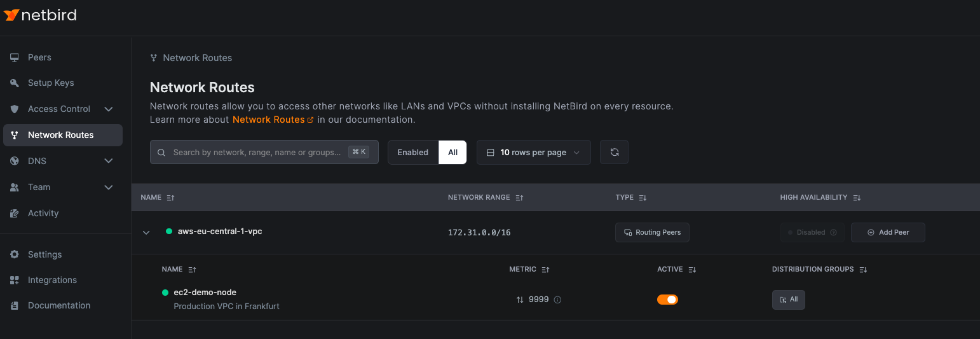Toggle the ec2-demo-node active switch off

pyautogui.click(x=667, y=300)
